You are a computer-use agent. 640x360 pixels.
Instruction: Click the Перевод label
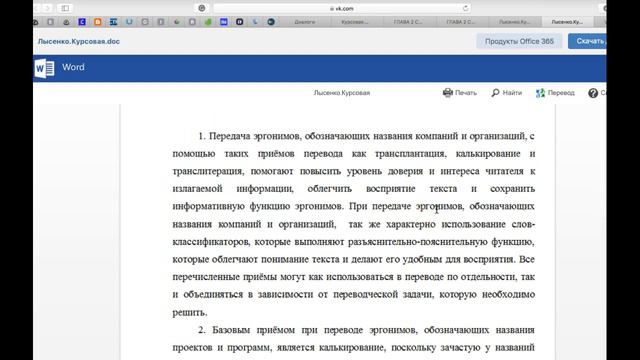(561, 93)
